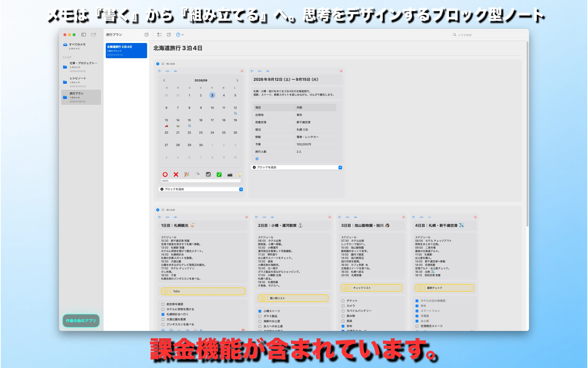This screenshot has width=588, height=368.
Task: Compose a new memo in 旅行プラン list
Action: coord(147,34)
